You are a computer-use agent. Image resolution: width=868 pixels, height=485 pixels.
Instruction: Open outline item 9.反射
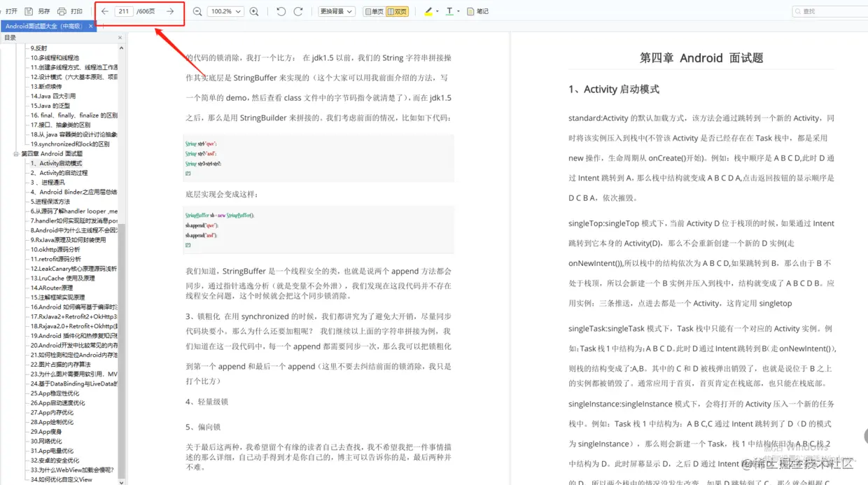[x=39, y=48]
